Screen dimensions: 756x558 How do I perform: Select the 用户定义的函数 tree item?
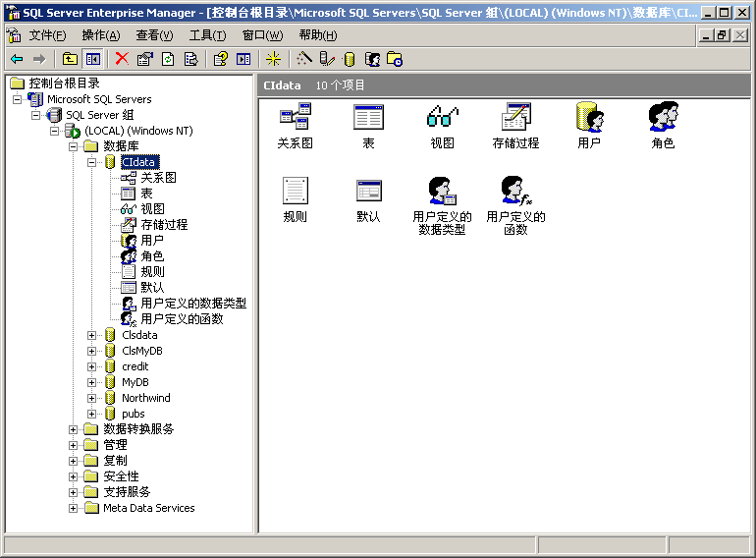click(182, 319)
